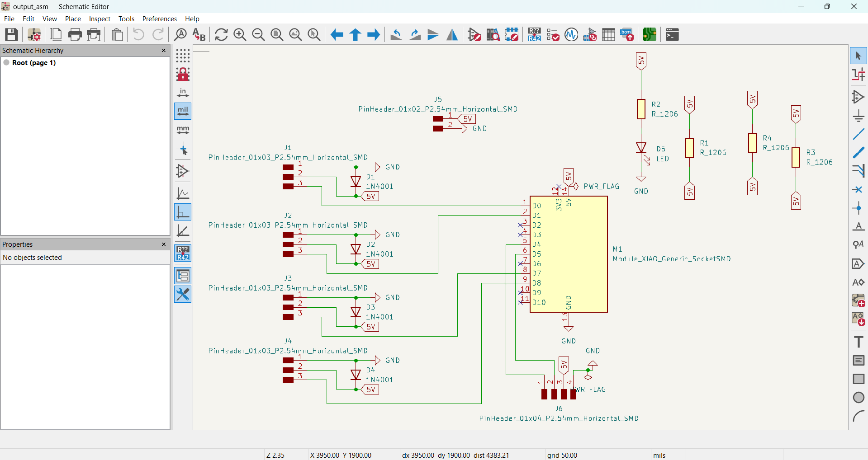The height and width of the screenshot is (460, 868).
Task: Navigate up one sheet with up arrow
Action: [x=355, y=34]
